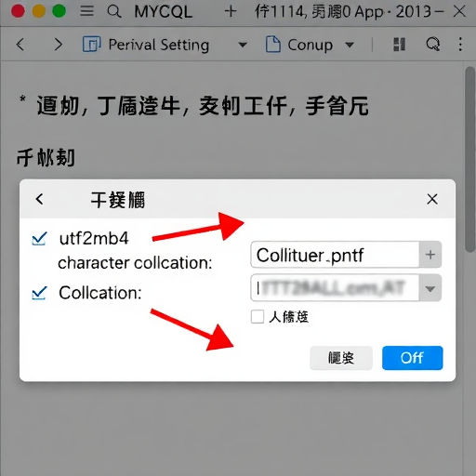Click the hamburger menu icon in title bar
This screenshot has height=476, width=476.
click(x=86, y=11)
